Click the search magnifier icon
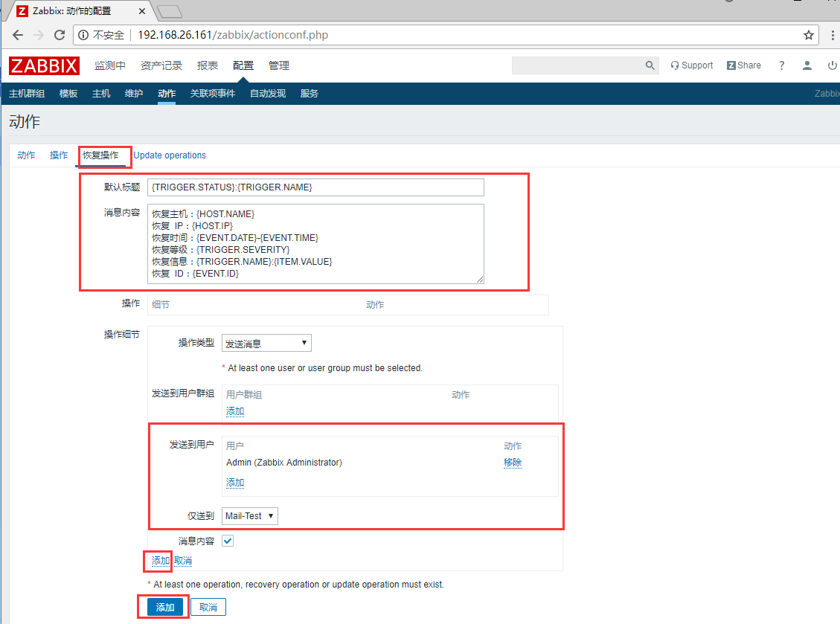The image size is (840, 624). click(x=649, y=65)
